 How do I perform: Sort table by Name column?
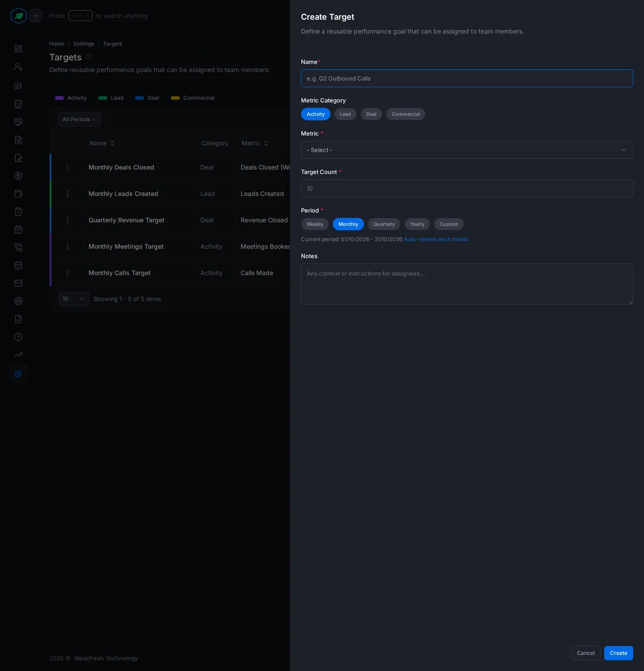102,143
